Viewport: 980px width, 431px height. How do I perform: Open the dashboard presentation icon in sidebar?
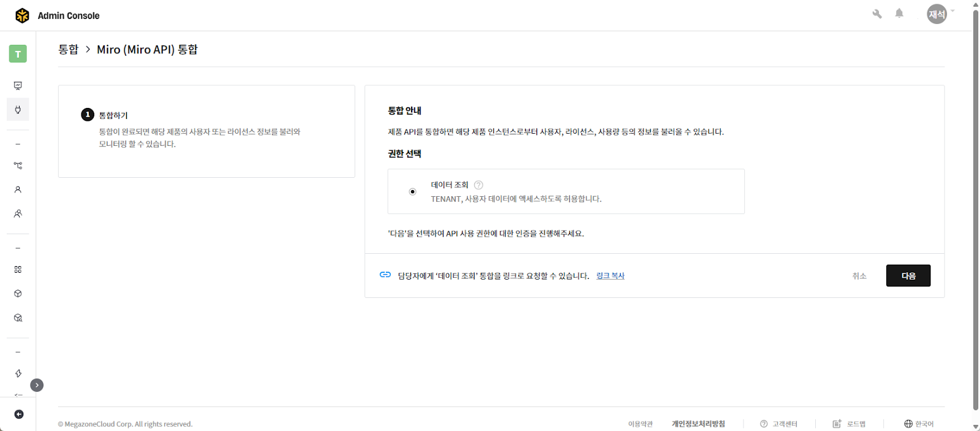[18, 86]
